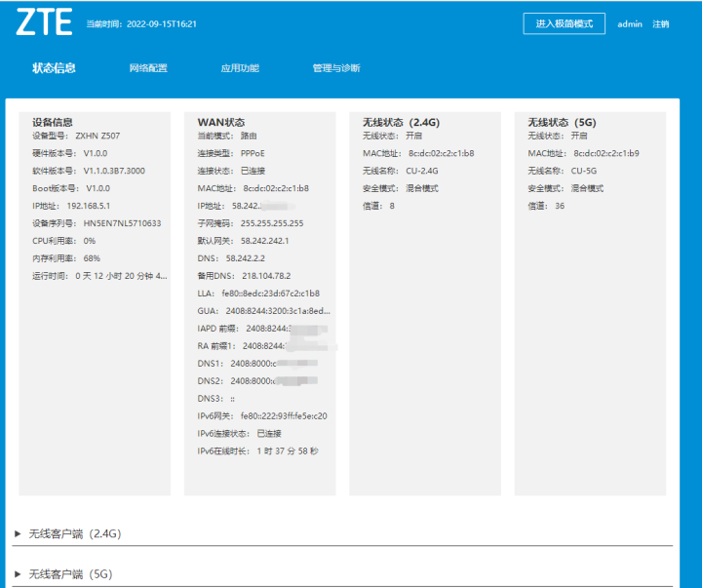The width and height of the screenshot is (702, 588).
Task: Click subnet mask 255.255.255.255
Action: (x=272, y=223)
